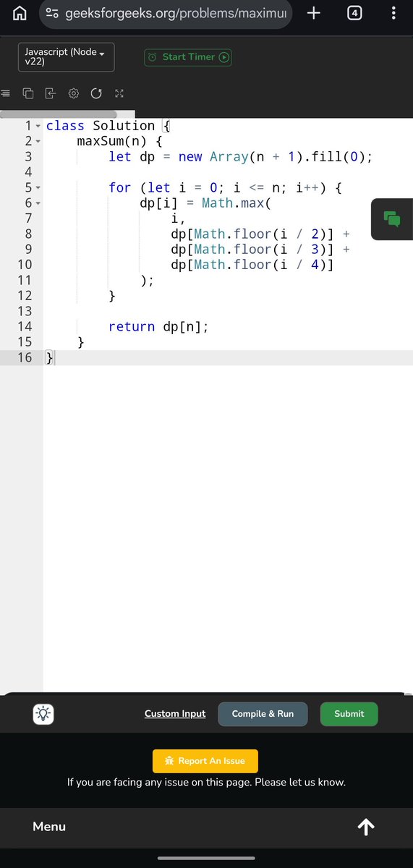Click line number 16 in the gutter

pos(24,357)
